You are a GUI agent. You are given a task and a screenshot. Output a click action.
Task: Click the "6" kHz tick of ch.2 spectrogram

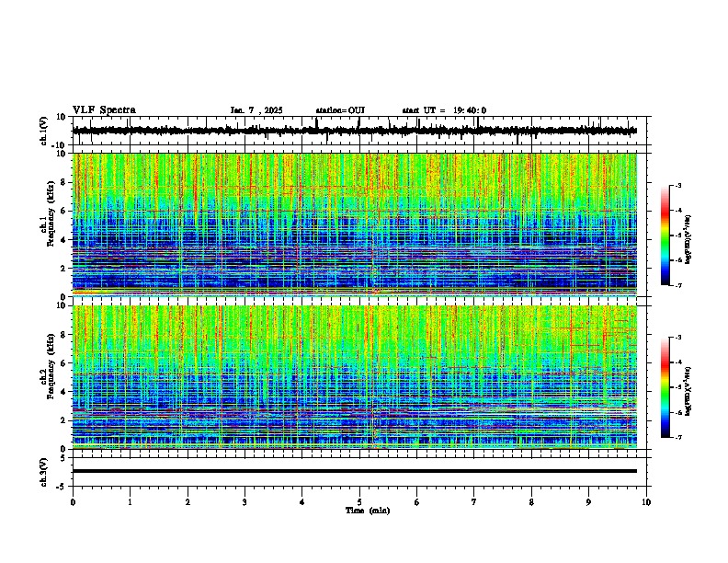pyautogui.click(x=64, y=363)
